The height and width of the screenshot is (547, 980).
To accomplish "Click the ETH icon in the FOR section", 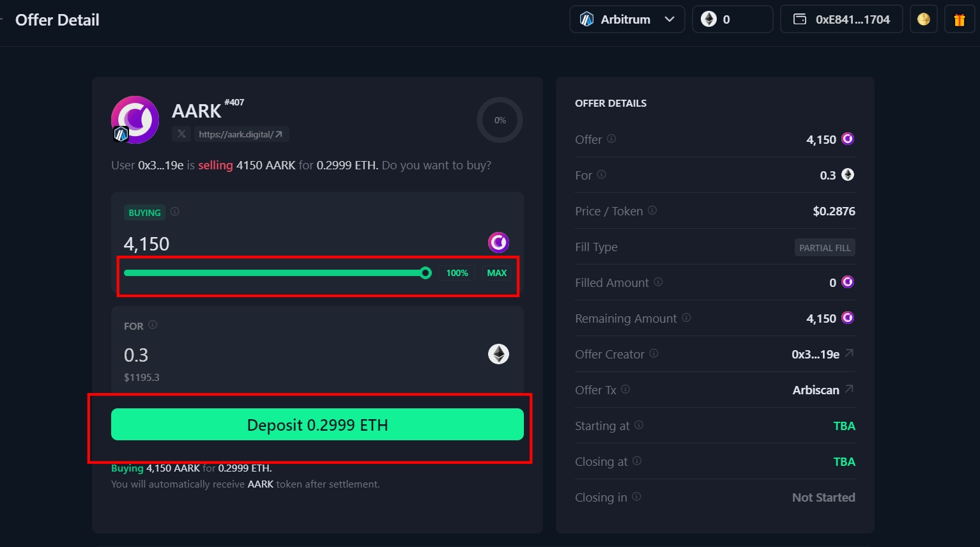I will click(x=498, y=354).
